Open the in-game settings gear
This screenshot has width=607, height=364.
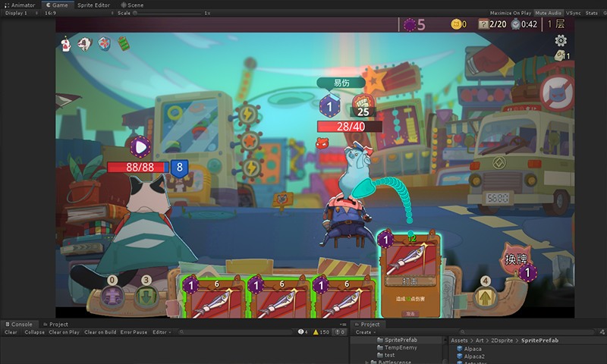coord(561,41)
